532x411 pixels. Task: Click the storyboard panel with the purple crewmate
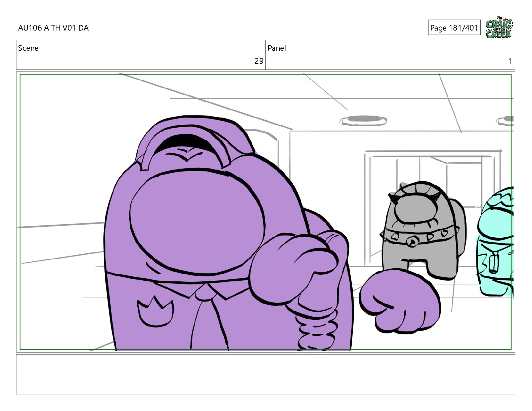(x=265, y=212)
